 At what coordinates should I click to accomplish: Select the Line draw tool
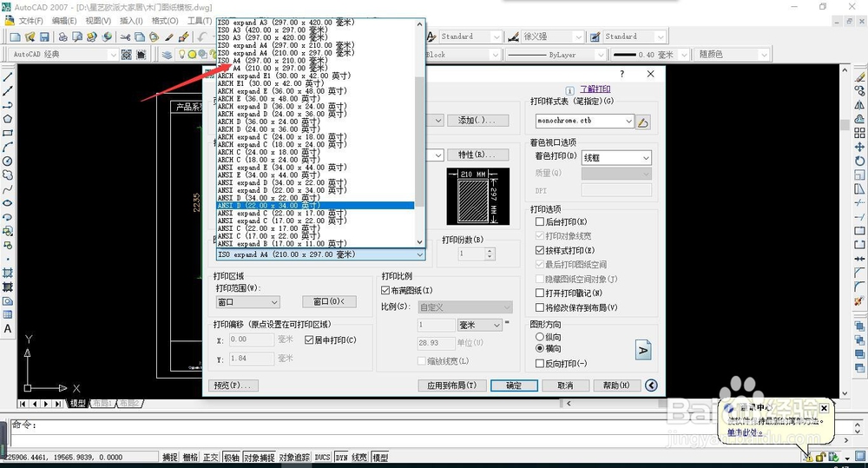pyautogui.click(x=8, y=77)
